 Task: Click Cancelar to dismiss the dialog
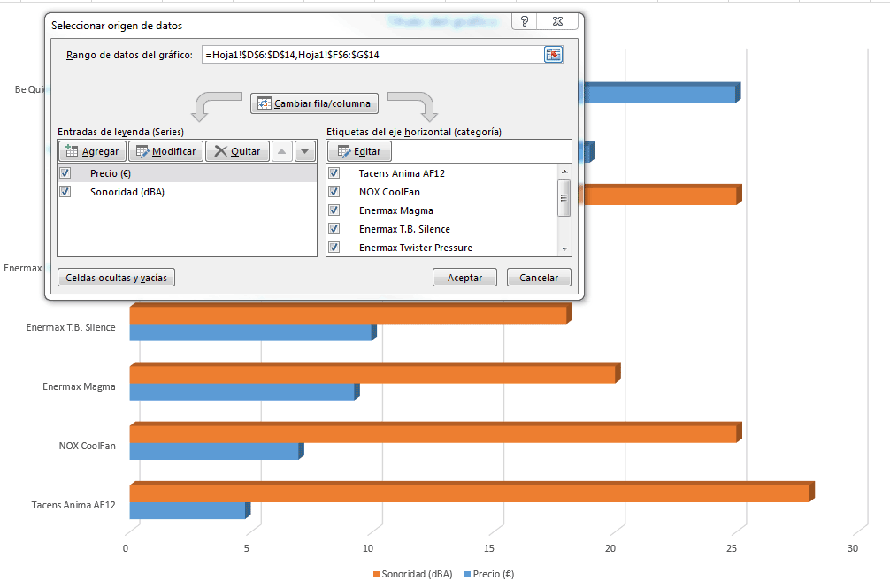[x=539, y=278]
